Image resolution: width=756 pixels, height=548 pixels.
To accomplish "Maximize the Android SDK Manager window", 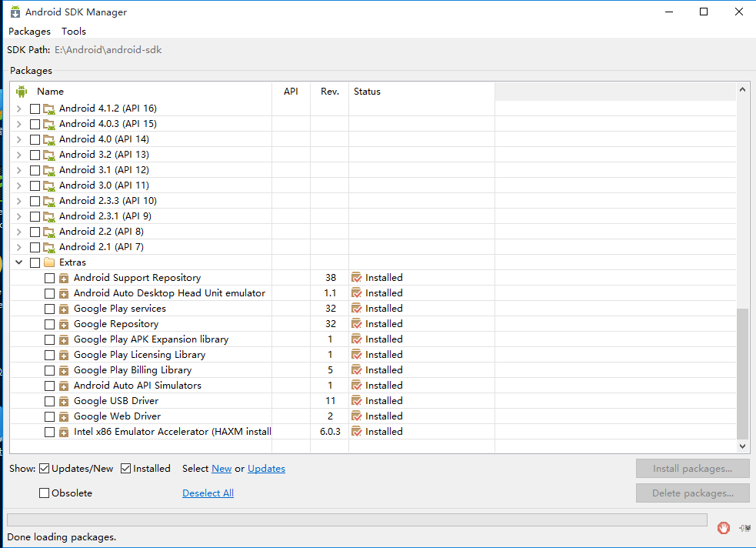I will tap(704, 12).
